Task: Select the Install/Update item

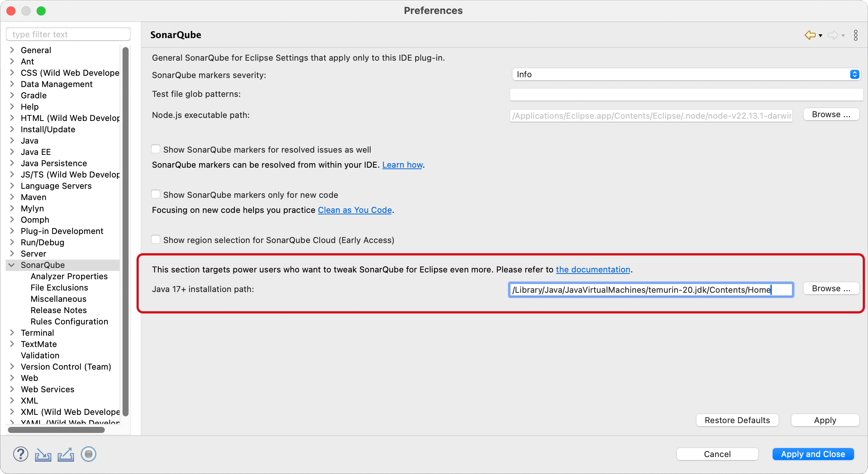Action: point(48,129)
